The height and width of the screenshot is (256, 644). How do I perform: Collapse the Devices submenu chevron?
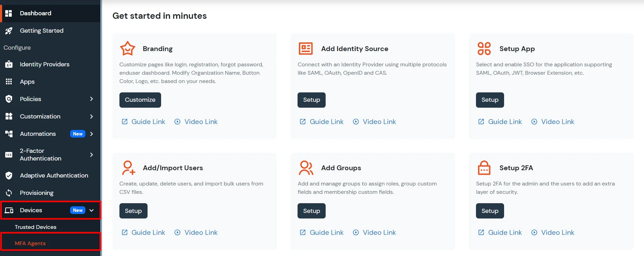click(92, 210)
